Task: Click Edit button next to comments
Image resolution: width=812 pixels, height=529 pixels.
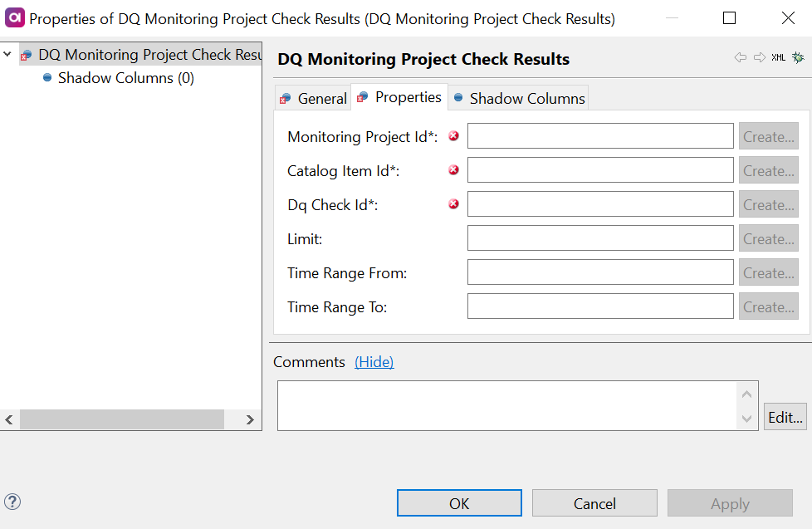Action: [785, 417]
